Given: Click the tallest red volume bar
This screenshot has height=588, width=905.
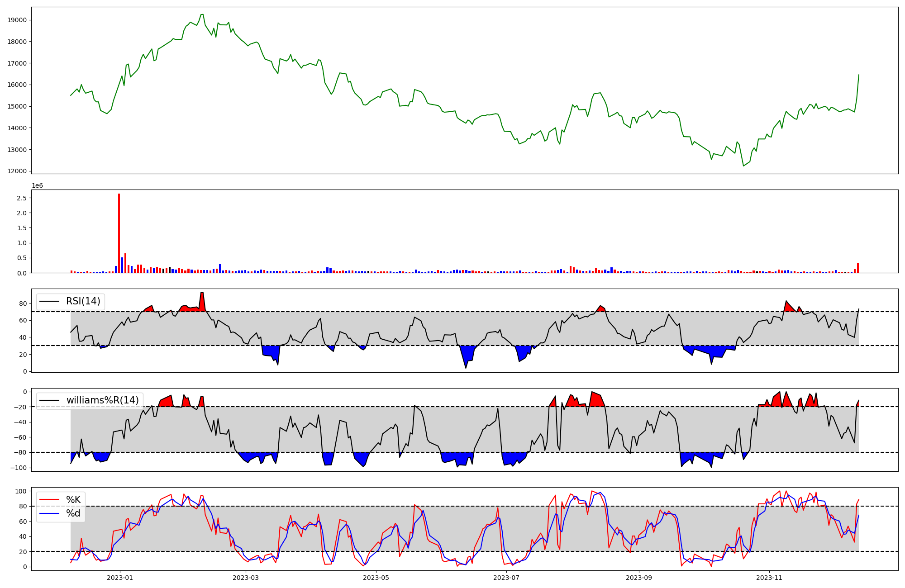Looking at the screenshot, I should 119,233.
